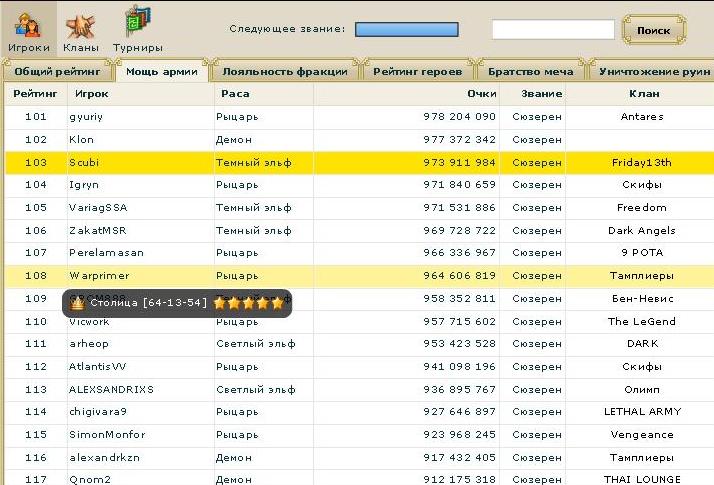The image size is (714, 485).
Task: Click the crown icon in Столица tooltip
Action: [77, 303]
